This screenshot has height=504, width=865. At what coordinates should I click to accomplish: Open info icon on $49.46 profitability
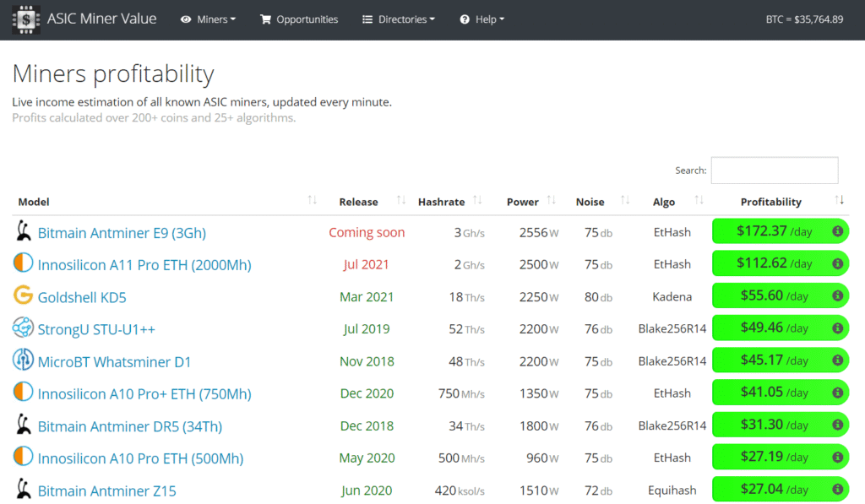837,328
